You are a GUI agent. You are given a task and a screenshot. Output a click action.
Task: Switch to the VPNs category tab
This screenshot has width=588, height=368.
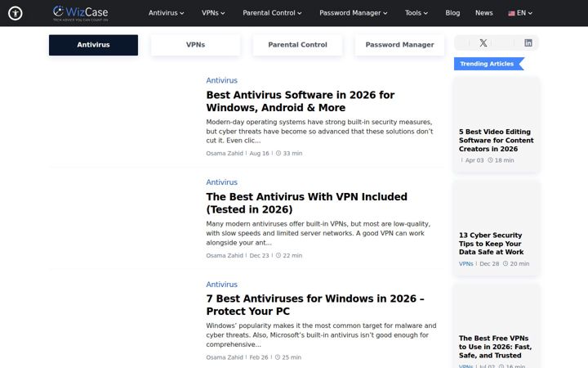(x=195, y=45)
